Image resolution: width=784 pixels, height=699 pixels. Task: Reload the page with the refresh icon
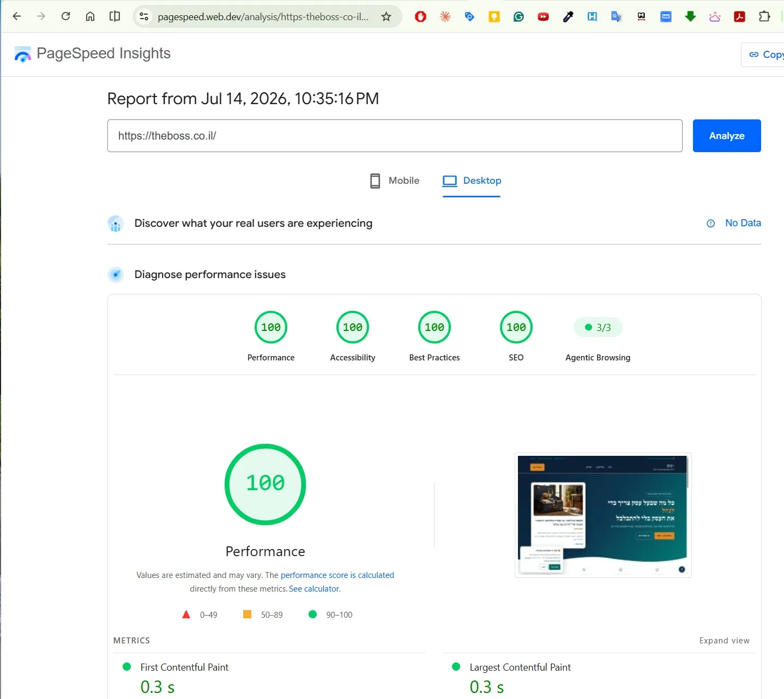point(65,16)
